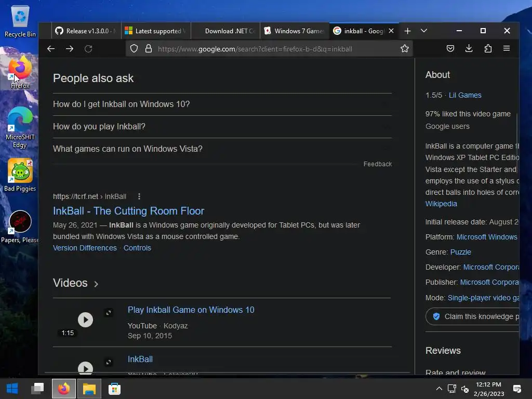Open the muted volume tray icon
Screen dimensions: 532x399
click(465, 389)
